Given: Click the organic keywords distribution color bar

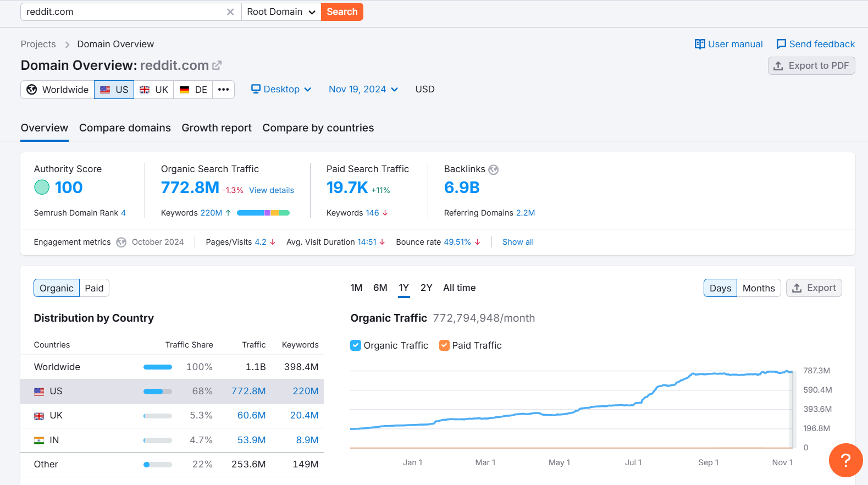Looking at the screenshot, I should [263, 213].
